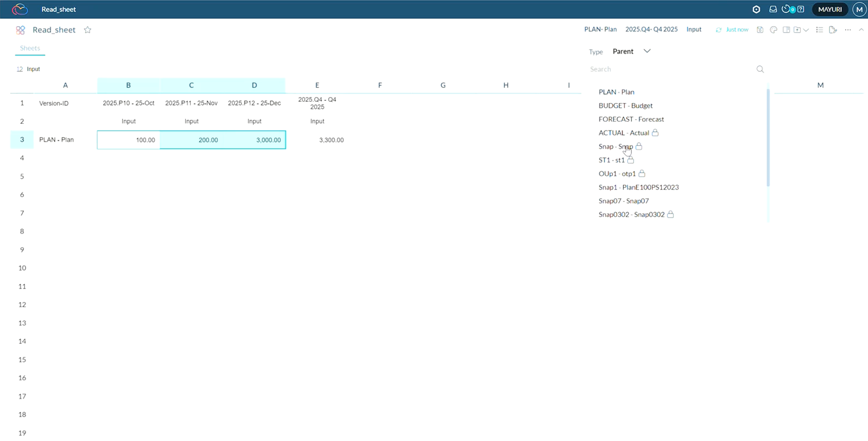Open the three-dots more options menu
The image size is (868, 441).
point(848,30)
